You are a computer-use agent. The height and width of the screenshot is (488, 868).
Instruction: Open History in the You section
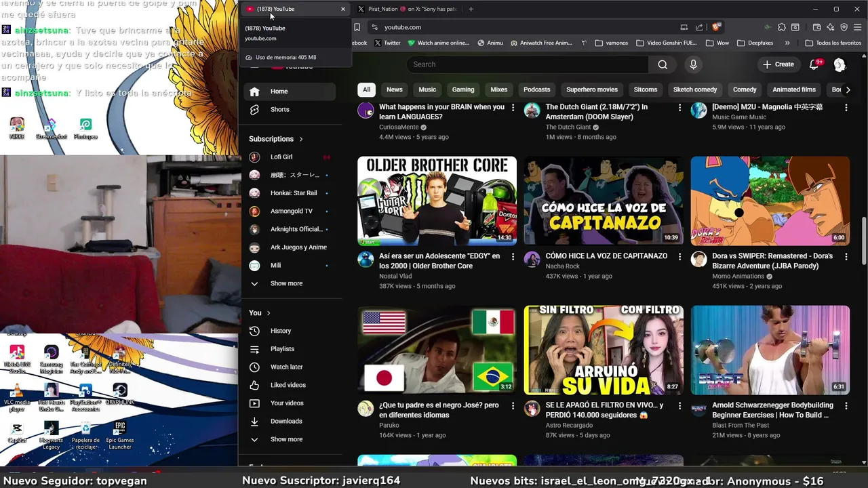[x=289, y=331]
